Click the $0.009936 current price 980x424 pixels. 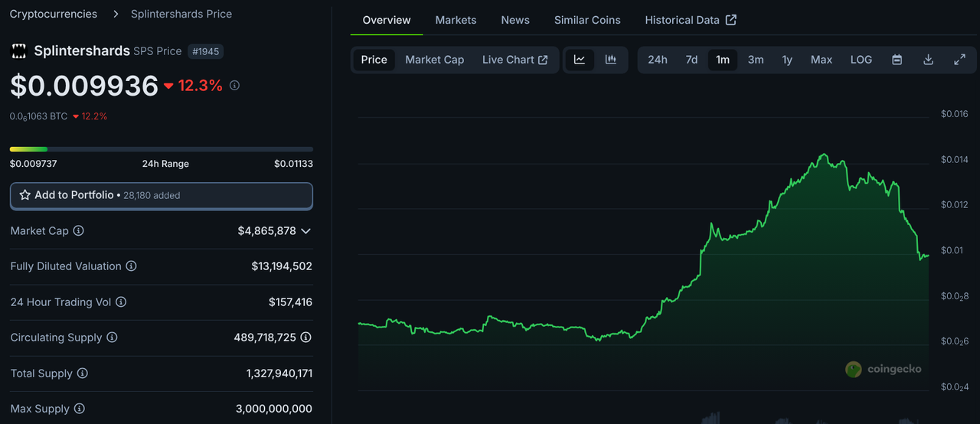point(84,86)
